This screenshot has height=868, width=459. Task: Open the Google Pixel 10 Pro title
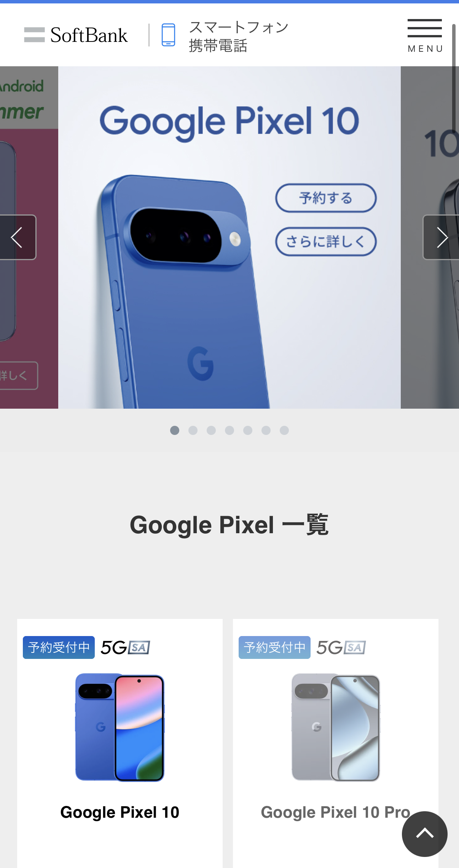tap(336, 812)
